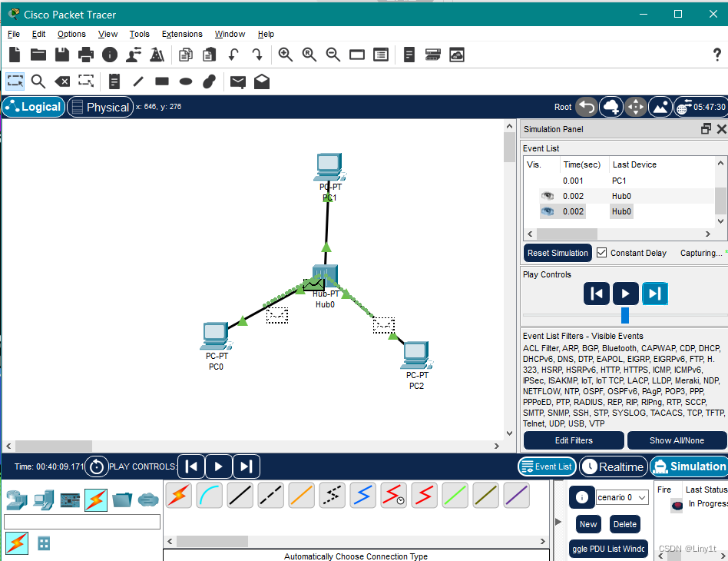Click Capture then Forward in Simulation Panel
The width and height of the screenshot is (728, 561).
[x=654, y=294]
